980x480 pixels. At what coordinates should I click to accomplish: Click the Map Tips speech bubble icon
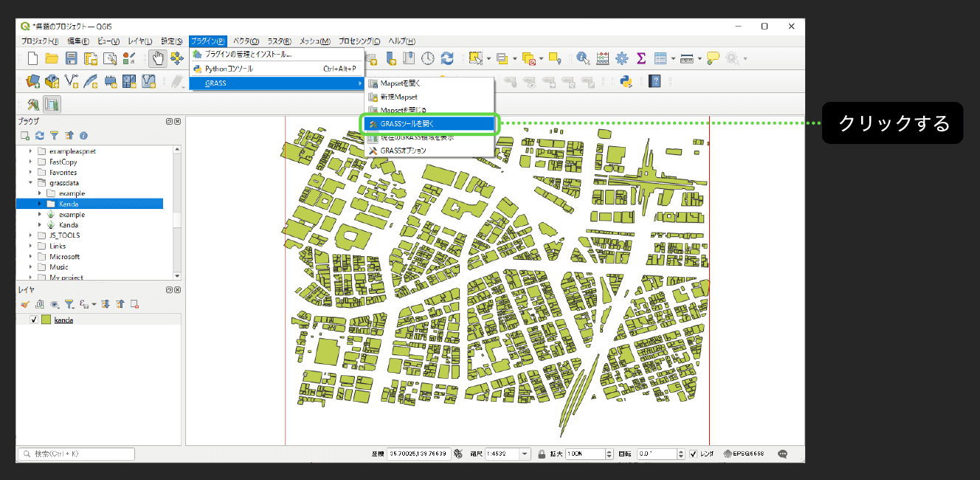(x=713, y=58)
